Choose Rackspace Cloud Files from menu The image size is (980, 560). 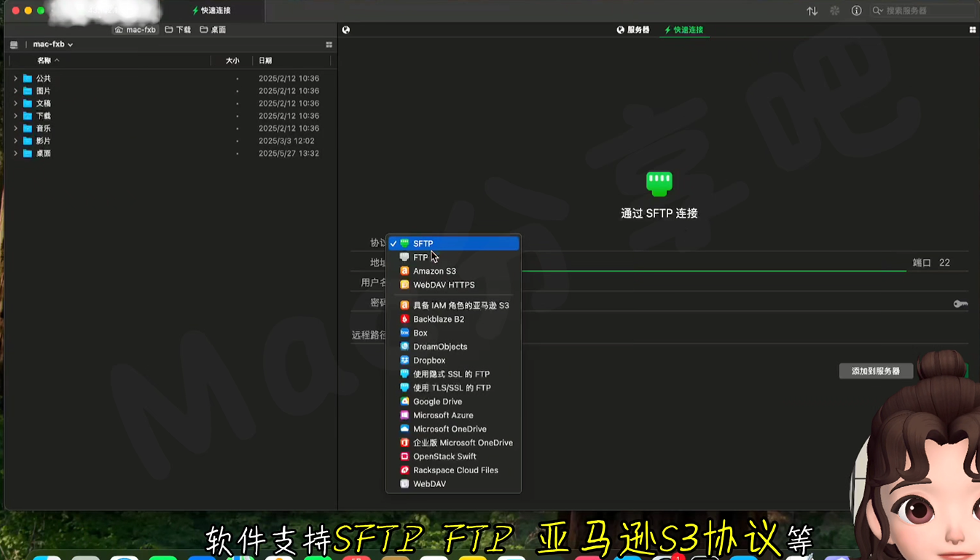[x=453, y=470]
